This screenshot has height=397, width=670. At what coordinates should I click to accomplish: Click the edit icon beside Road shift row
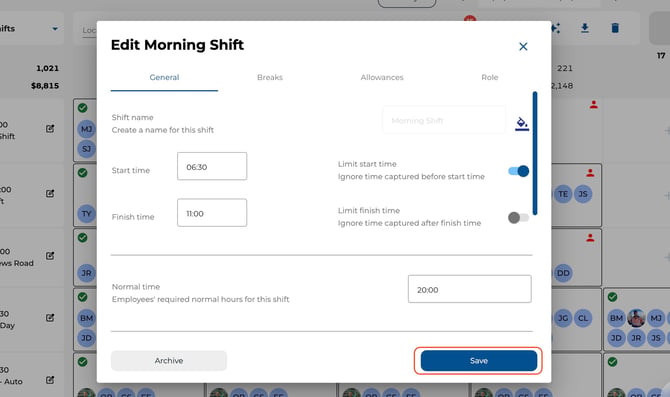point(50,256)
